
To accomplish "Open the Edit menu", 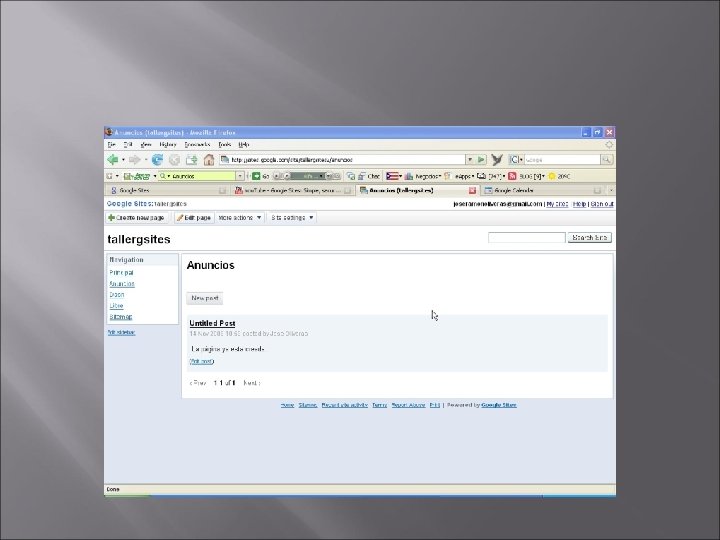I will click(x=128, y=145).
